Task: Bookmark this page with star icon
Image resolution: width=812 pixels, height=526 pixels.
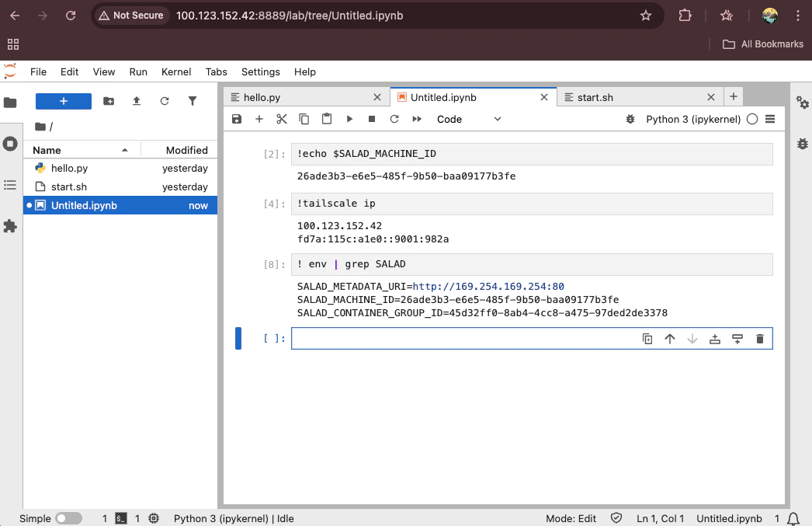Action: pyautogui.click(x=646, y=16)
